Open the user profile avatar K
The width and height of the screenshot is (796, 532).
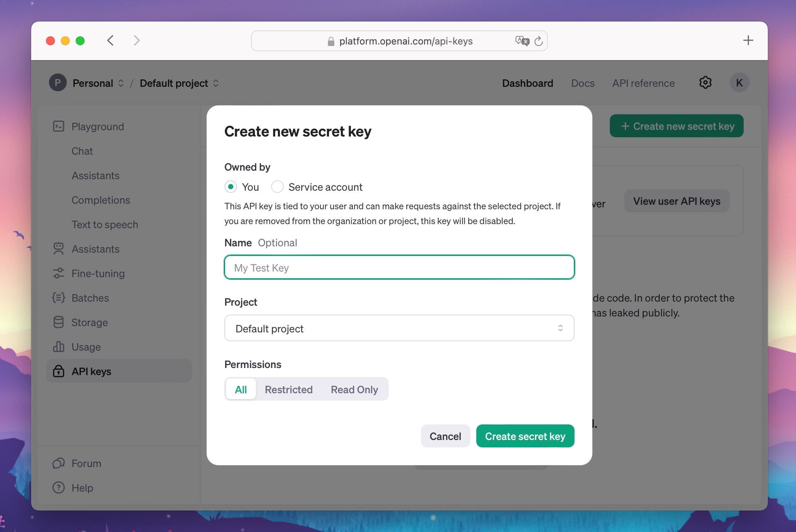tap(739, 82)
